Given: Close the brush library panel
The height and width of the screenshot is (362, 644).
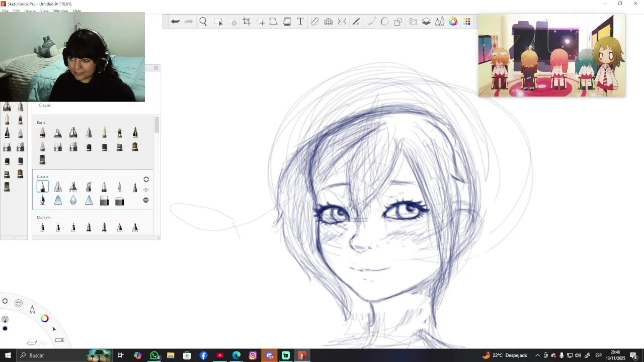Looking at the screenshot, I should pos(156,68).
